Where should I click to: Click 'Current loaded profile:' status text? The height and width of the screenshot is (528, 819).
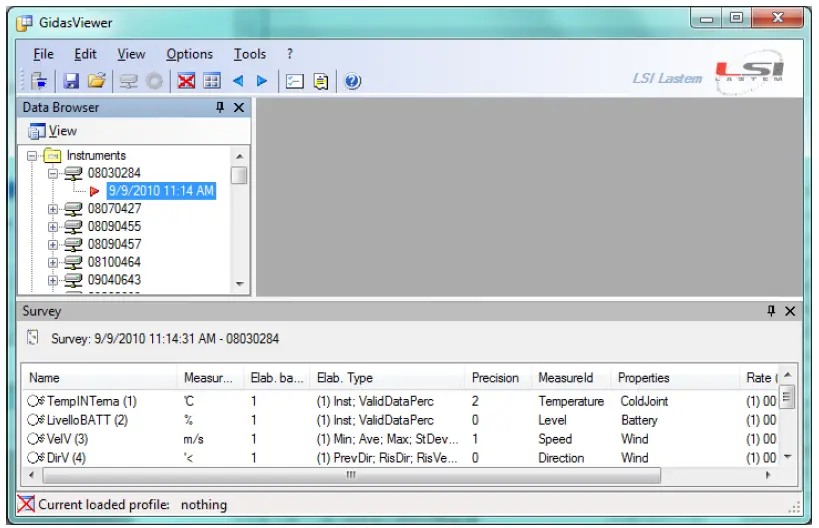click(x=104, y=504)
